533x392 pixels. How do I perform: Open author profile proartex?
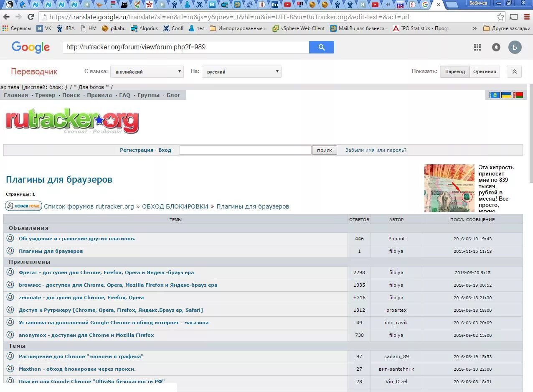coord(396,310)
